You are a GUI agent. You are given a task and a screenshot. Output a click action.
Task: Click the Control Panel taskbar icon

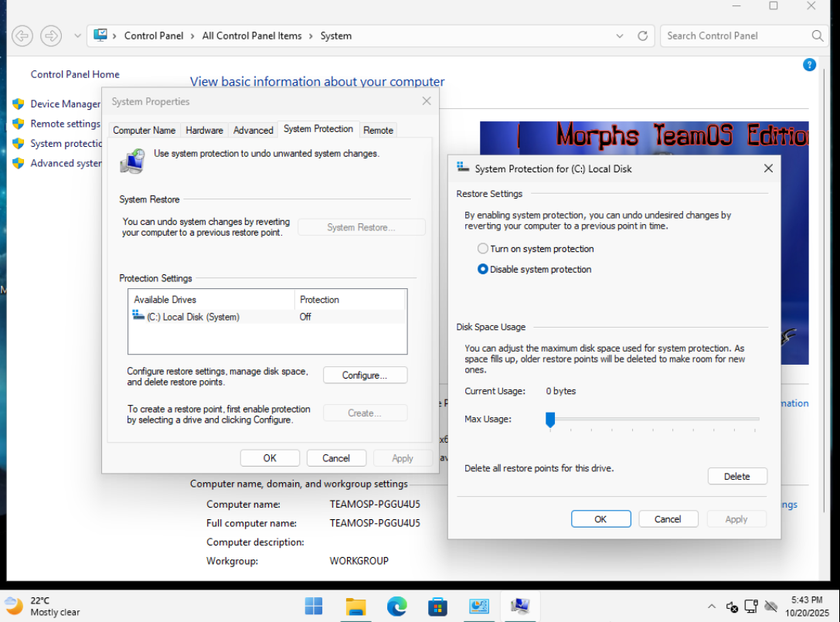click(479, 606)
